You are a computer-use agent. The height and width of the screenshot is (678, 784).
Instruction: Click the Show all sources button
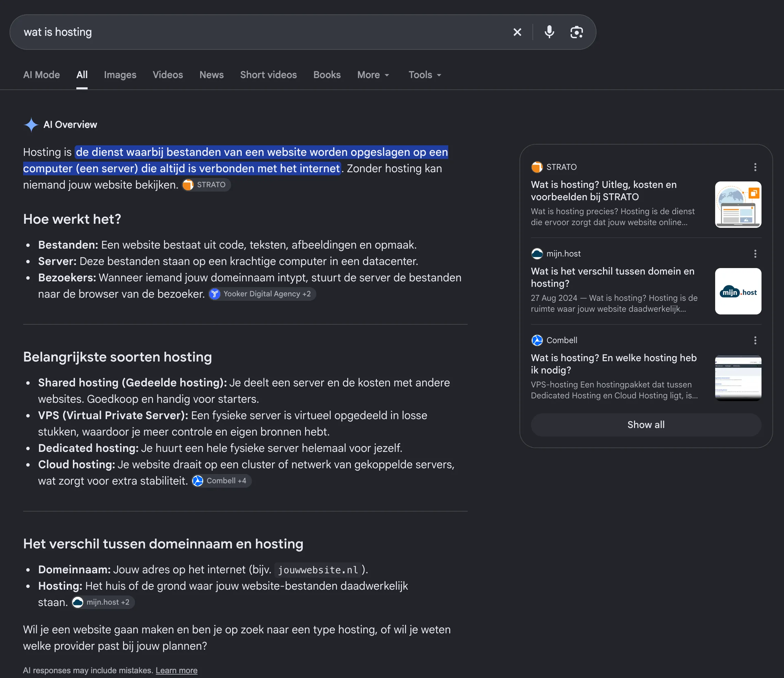[x=646, y=425]
